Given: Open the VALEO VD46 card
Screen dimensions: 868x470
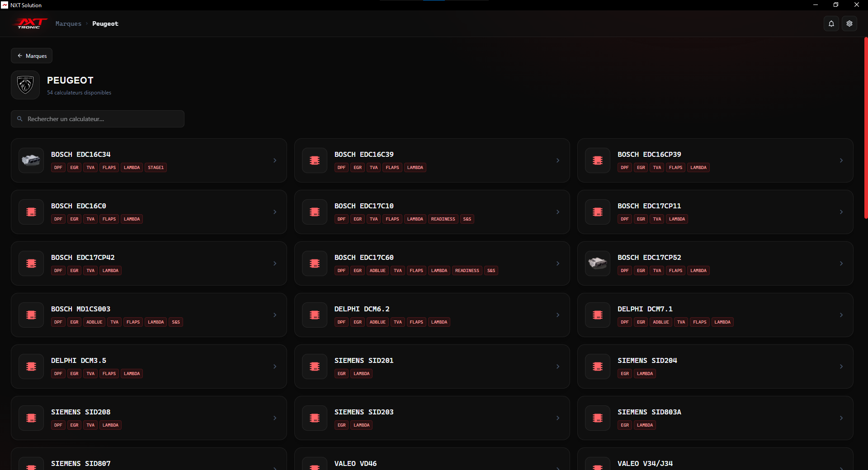Looking at the screenshot, I should (432, 459).
